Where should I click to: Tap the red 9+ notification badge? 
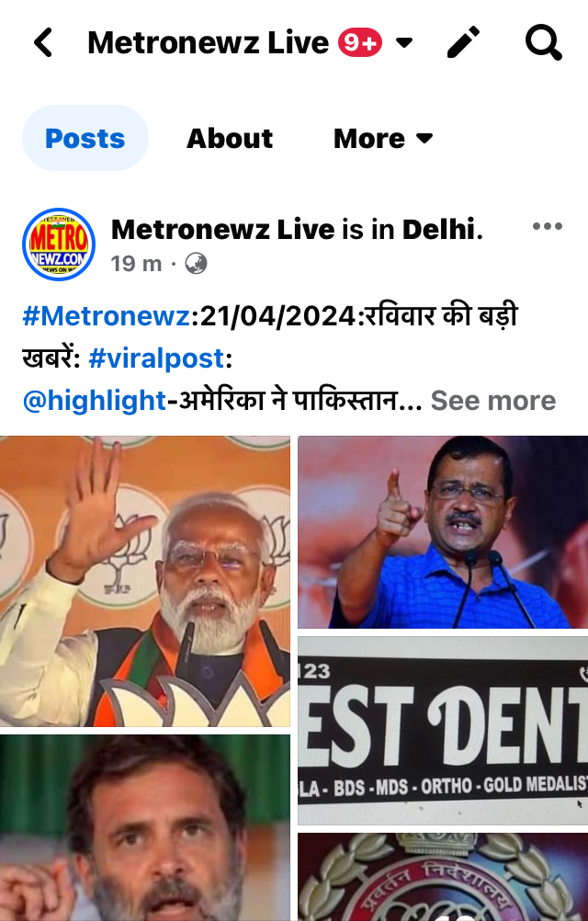(360, 43)
